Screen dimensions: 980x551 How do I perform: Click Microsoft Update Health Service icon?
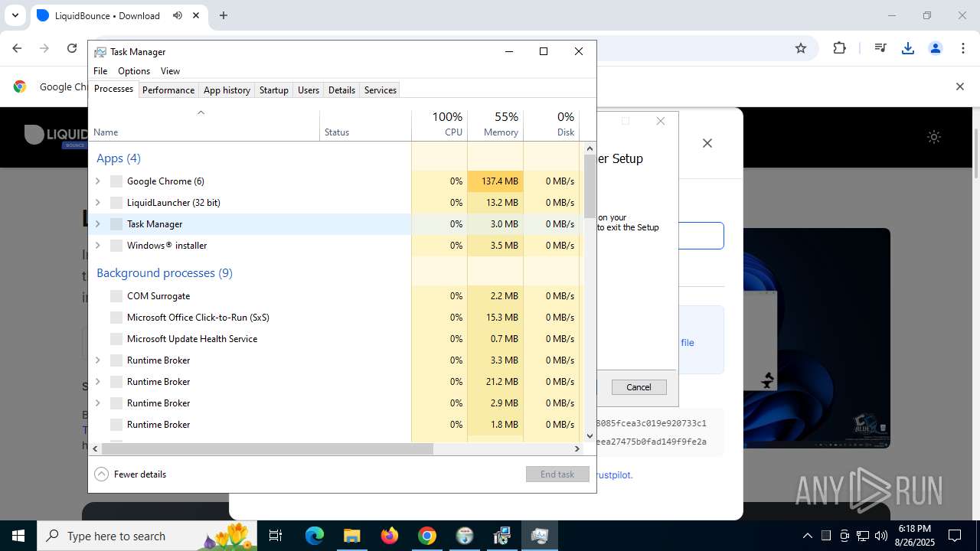116,339
